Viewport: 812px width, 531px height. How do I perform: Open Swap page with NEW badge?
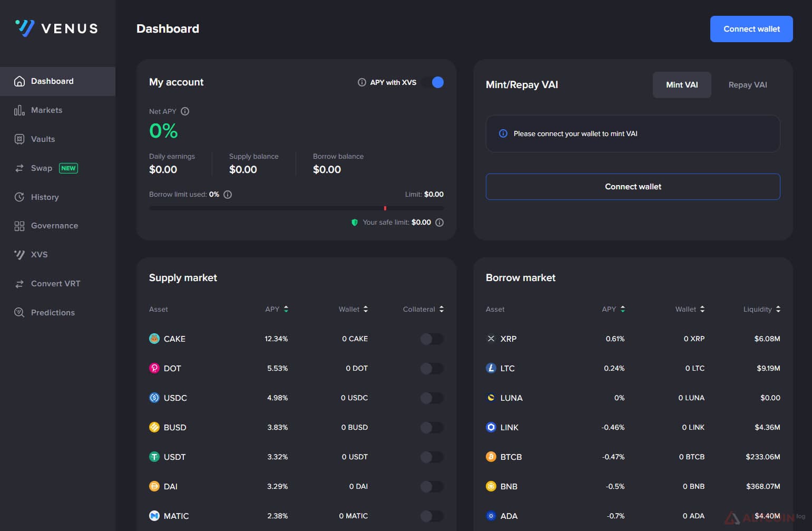click(57, 168)
